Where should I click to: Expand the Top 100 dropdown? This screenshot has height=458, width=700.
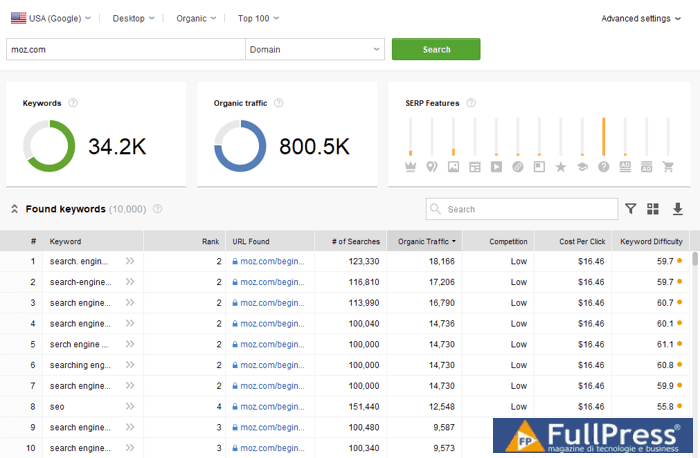258,18
